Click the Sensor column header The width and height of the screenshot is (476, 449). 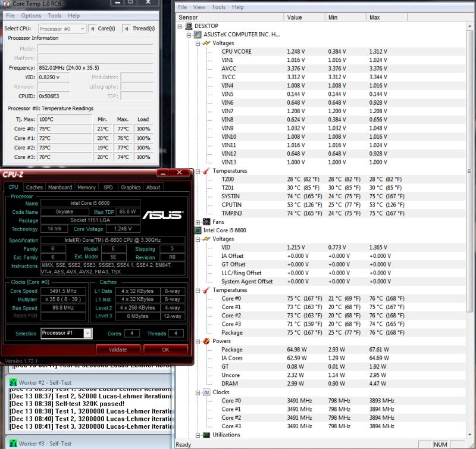point(230,17)
